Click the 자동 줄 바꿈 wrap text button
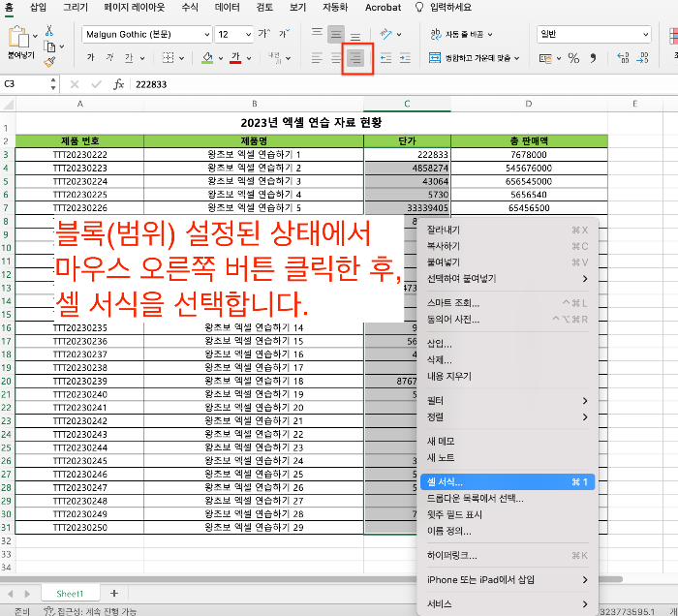Screen dimensions: 678x616 click(x=461, y=34)
